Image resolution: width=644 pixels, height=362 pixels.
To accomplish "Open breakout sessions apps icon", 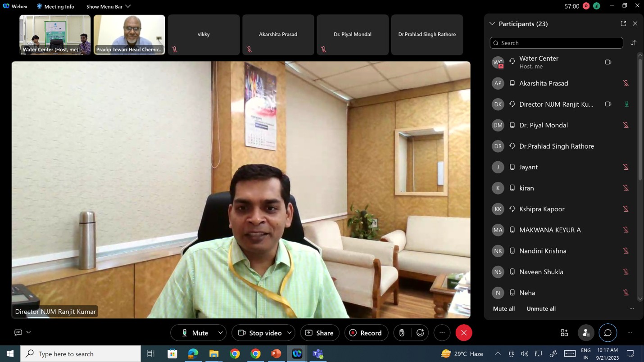I will click(564, 333).
